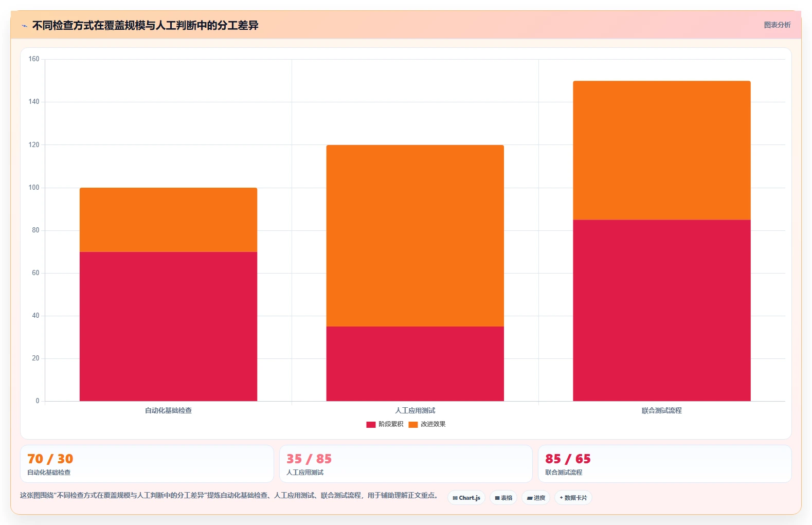Click the 数据卡片 tag pill
The image size is (812, 525).
573,498
